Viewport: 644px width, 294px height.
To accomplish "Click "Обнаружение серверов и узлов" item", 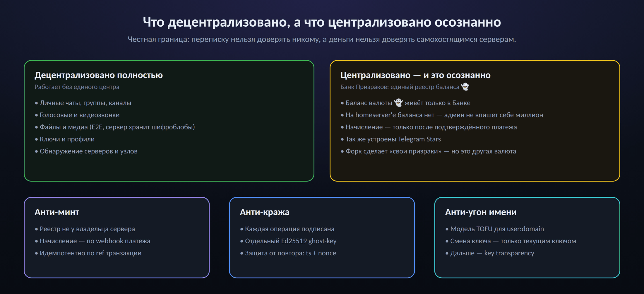I will (x=86, y=151).
